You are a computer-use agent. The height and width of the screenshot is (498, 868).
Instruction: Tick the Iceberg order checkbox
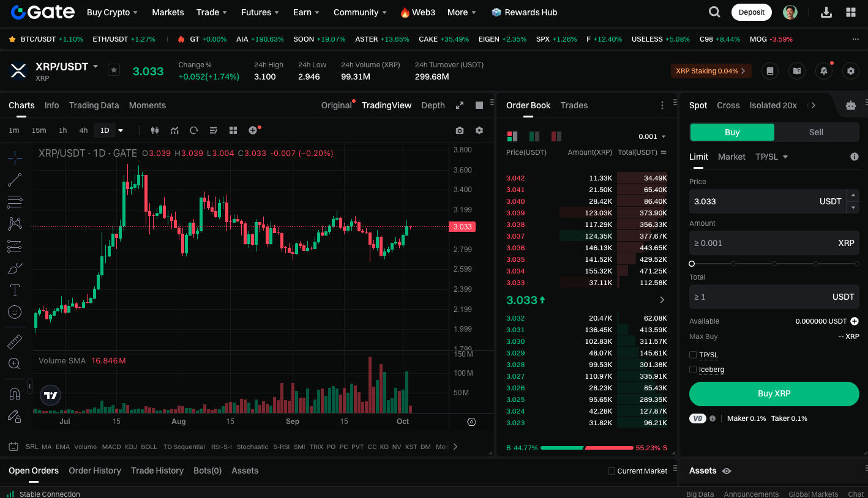pyautogui.click(x=693, y=370)
